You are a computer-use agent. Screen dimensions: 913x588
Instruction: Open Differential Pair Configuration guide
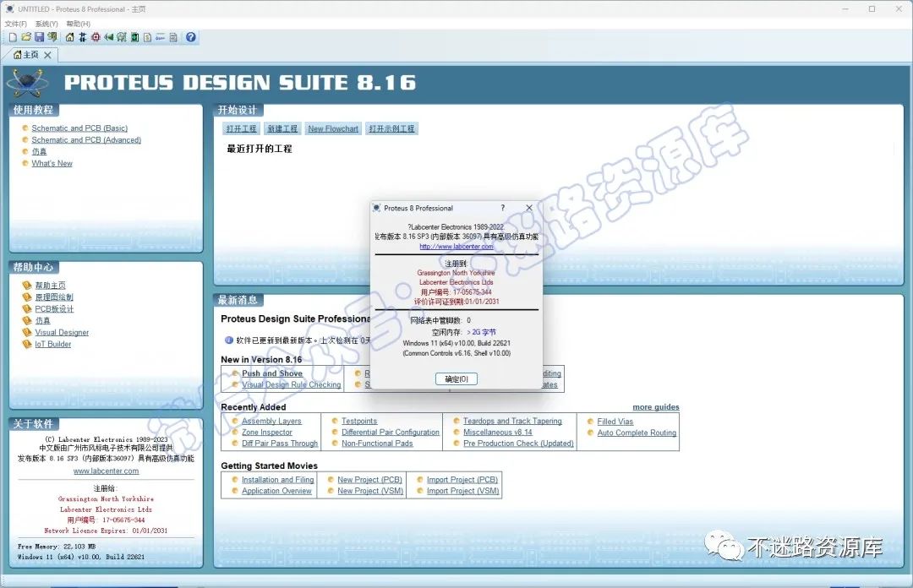tap(390, 432)
